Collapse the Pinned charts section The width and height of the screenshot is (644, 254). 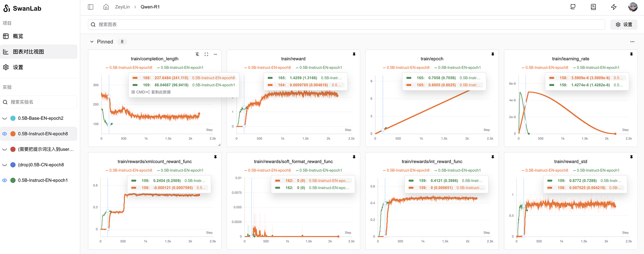(x=92, y=42)
